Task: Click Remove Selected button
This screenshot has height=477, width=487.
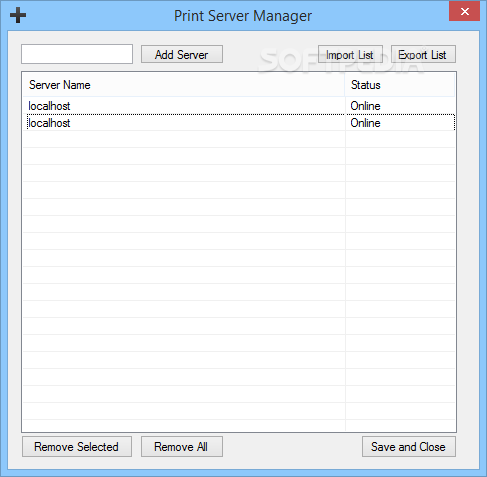Action: pyautogui.click(x=77, y=447)
